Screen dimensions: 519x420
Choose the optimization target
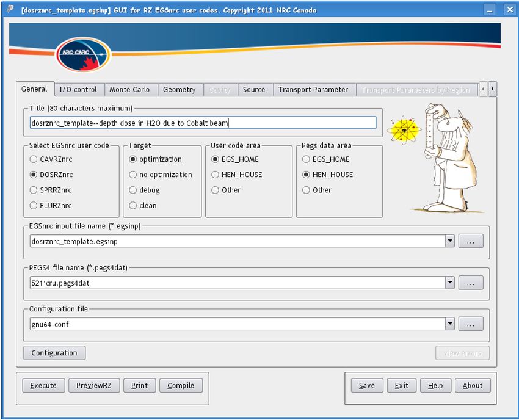pyautogui.click(x=155, y=159)
